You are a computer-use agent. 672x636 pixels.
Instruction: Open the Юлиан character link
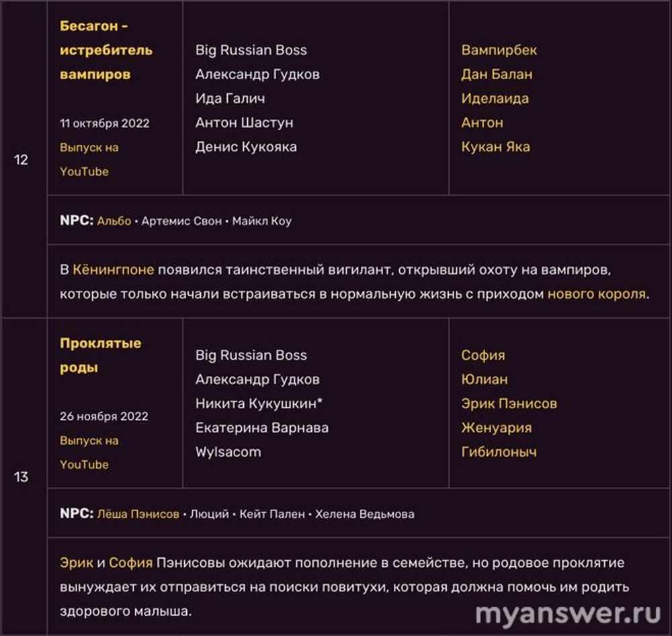484,379
